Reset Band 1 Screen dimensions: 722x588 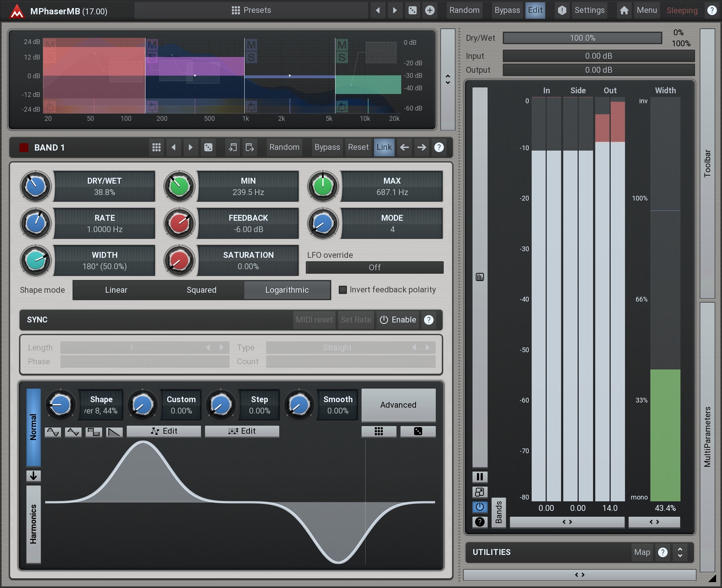coord(358,147)
